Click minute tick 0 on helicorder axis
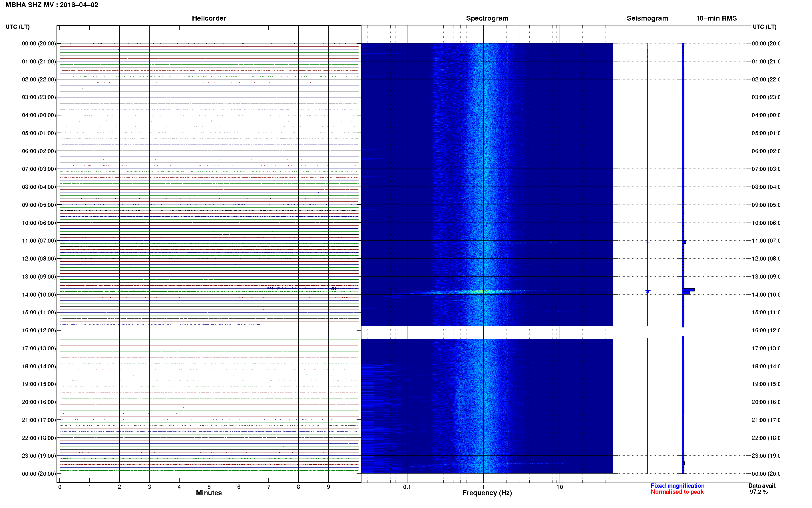 coord(60,487)
